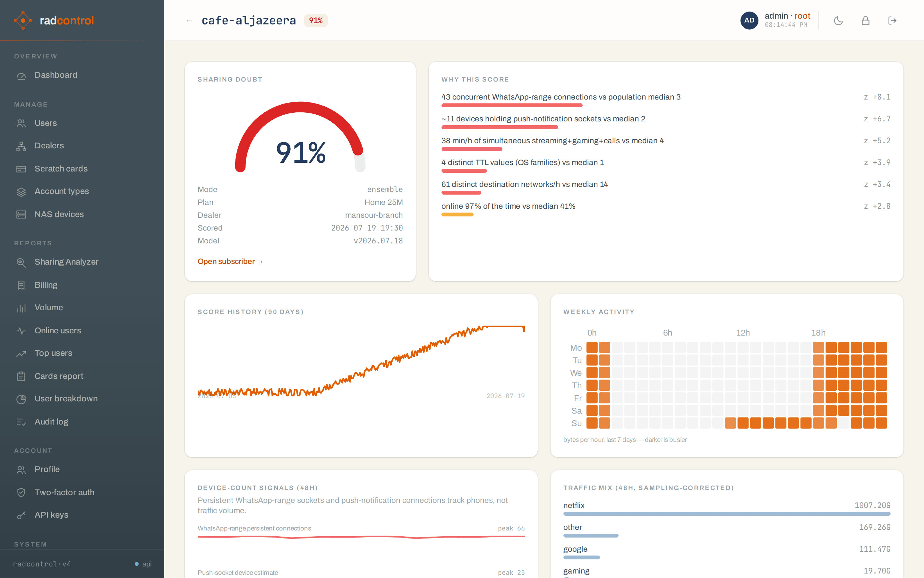Click the 'Home 25M' plan value
The width and height of the screenshot is (924, 578).
tap(383, 202)
